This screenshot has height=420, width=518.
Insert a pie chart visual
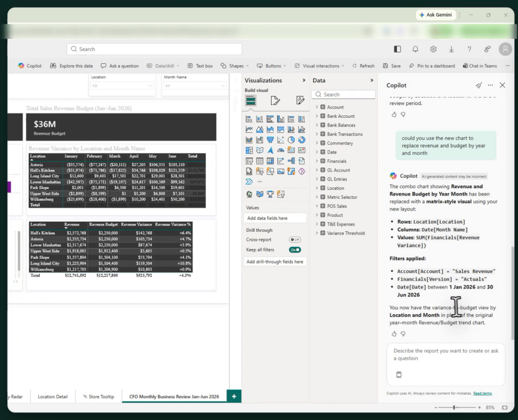291,140
